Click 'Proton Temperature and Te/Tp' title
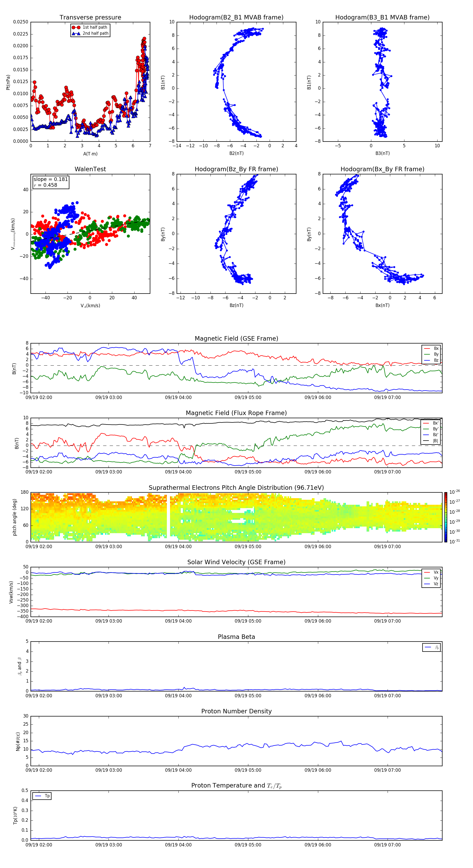The width and height of the screenshot is (473, 868). pyautogui.click(x=236, y=786)
